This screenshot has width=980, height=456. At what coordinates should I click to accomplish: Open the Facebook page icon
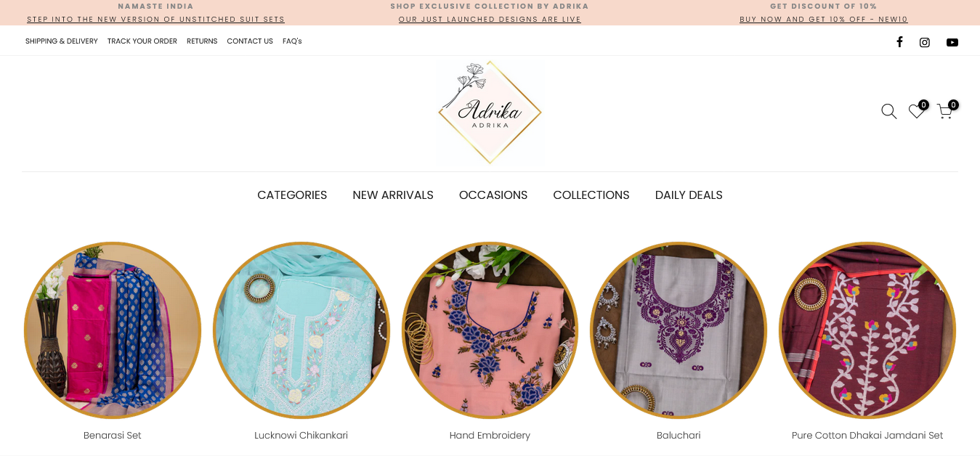899,42
